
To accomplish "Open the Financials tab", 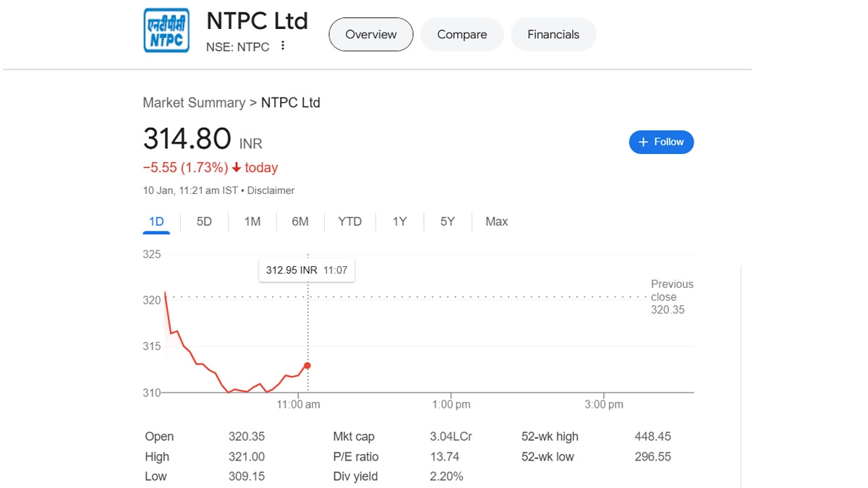I will pyautogui.click(x=553, y=35).
